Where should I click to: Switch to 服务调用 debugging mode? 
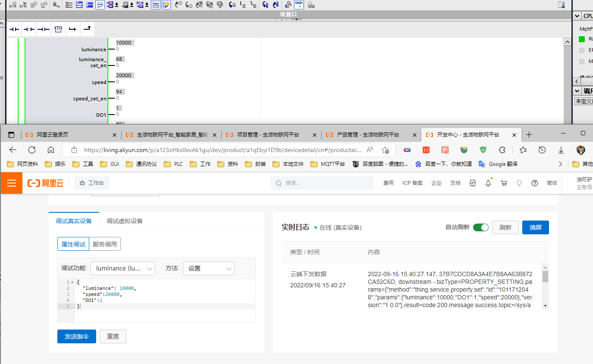(x=105, y=243)
